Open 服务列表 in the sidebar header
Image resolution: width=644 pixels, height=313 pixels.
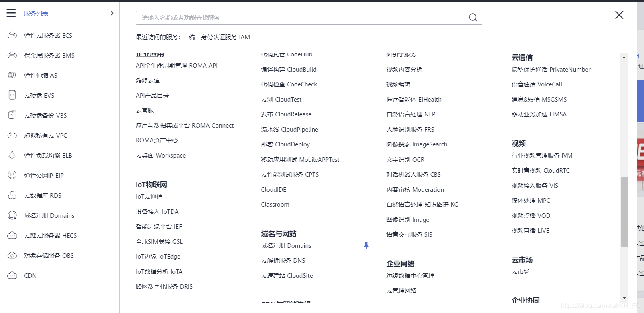tap(36, 13)
